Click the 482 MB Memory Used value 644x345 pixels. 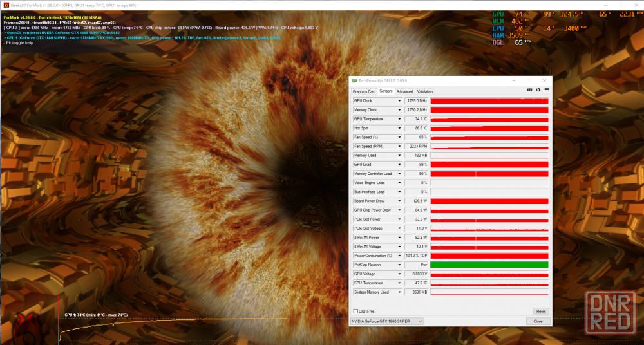tap(417, 156)
